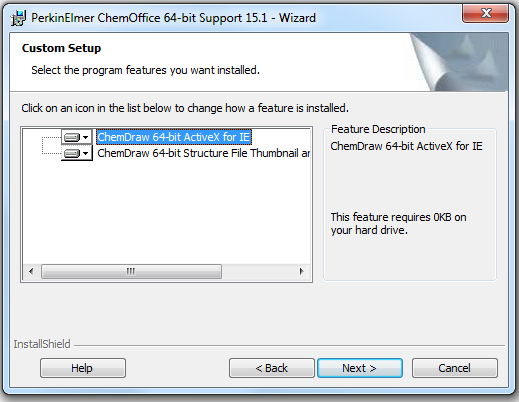Cancel the ChemOffice setup wizard
This screenshot has height=402, width=519.
[x=455, y=368]
